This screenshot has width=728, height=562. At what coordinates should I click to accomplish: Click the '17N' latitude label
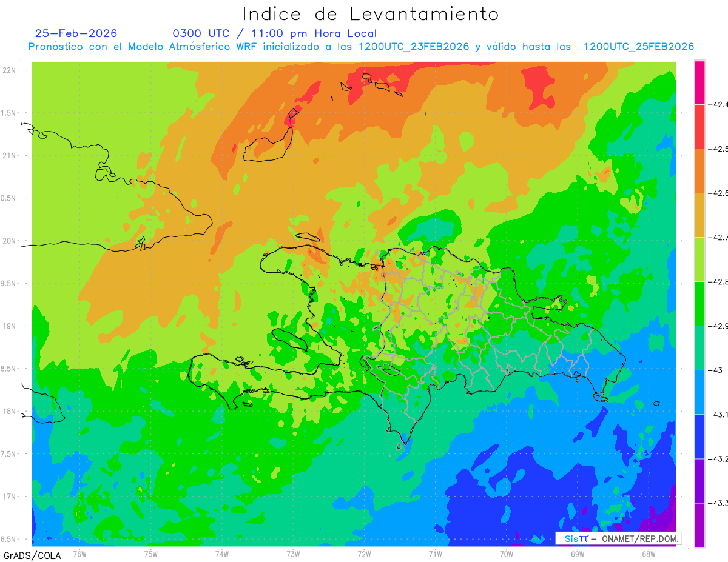click(x=10, y=497)
